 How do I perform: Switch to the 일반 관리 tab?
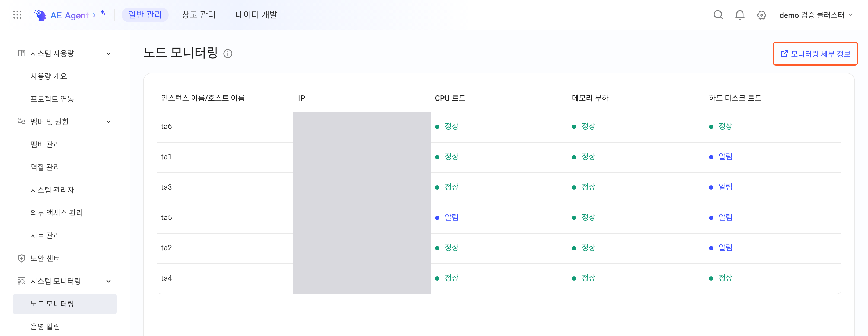coord(145,15)
